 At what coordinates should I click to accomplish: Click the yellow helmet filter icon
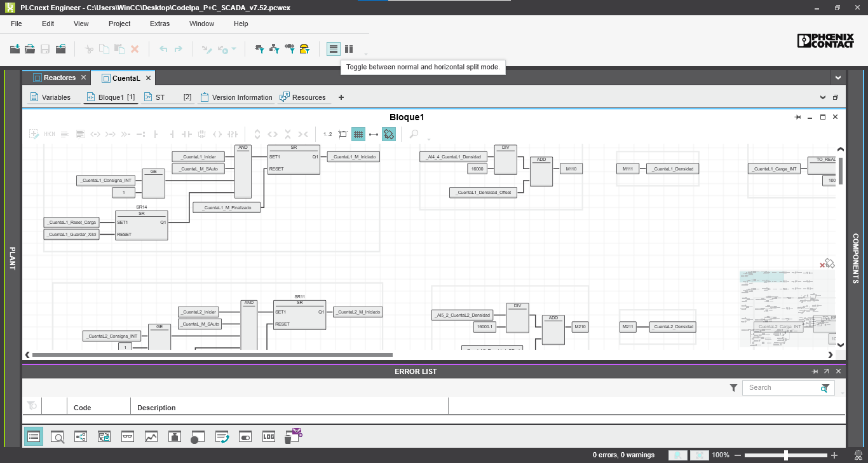pyautogui.click(x=304, y=49)
